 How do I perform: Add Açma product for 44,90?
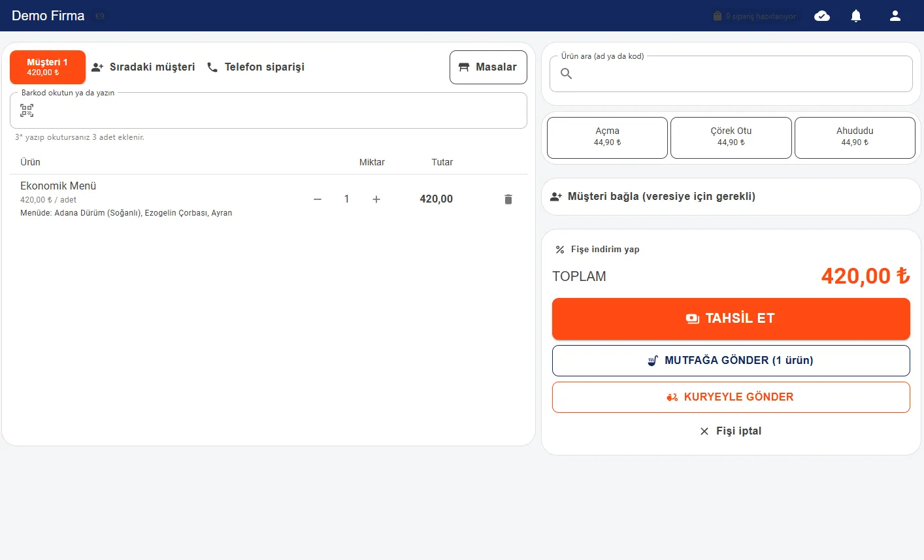point(607,138)
